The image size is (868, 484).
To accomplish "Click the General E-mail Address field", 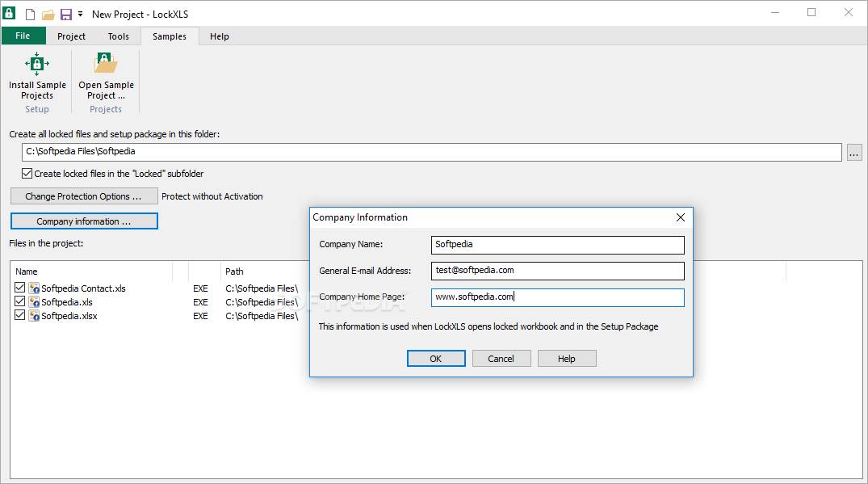I will (557, 271).
